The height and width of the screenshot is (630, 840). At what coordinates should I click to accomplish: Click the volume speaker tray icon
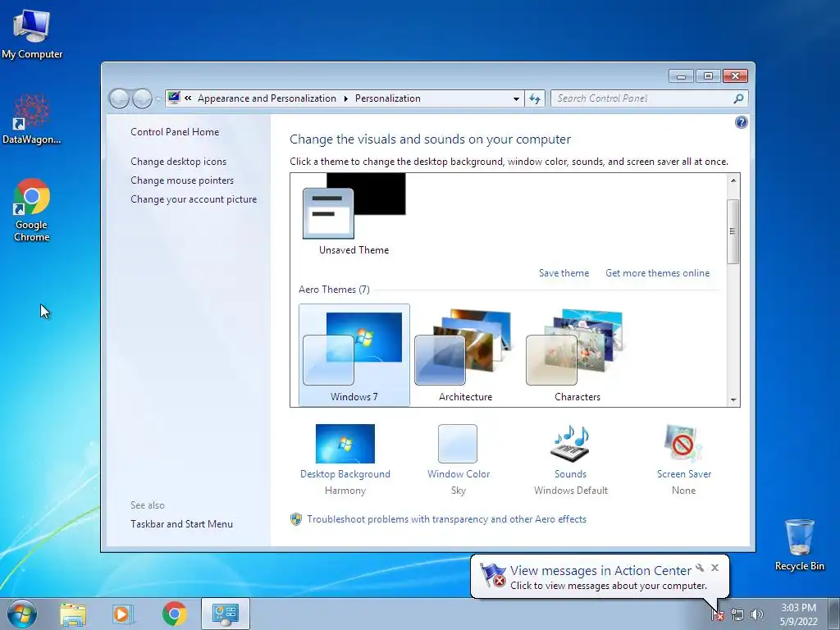point(756,614)
